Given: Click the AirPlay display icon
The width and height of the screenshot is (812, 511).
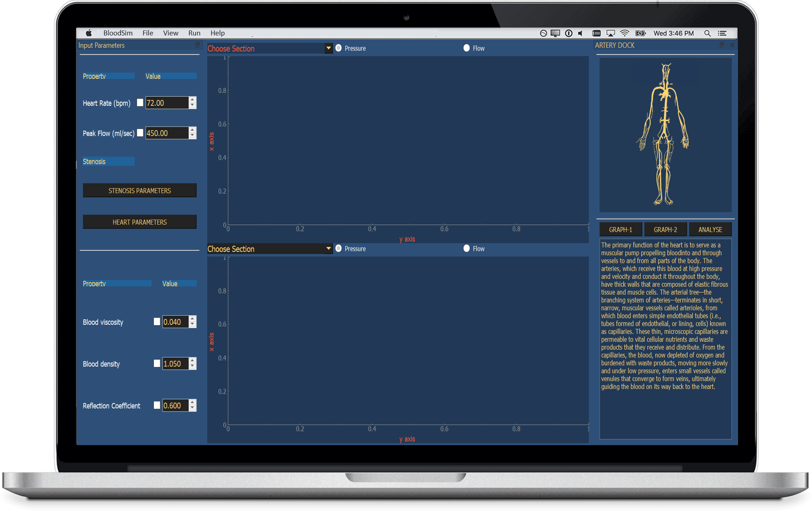Looking at the screenshot, I should (610, 33).
